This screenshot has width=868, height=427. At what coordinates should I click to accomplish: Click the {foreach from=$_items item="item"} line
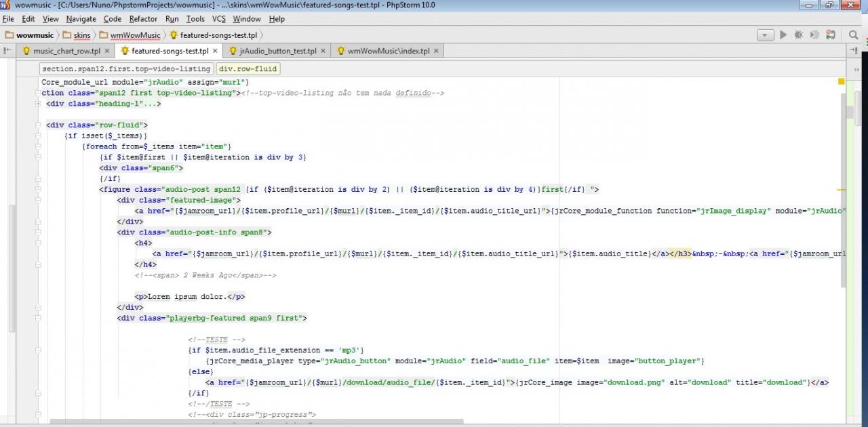tap(157, 146)
